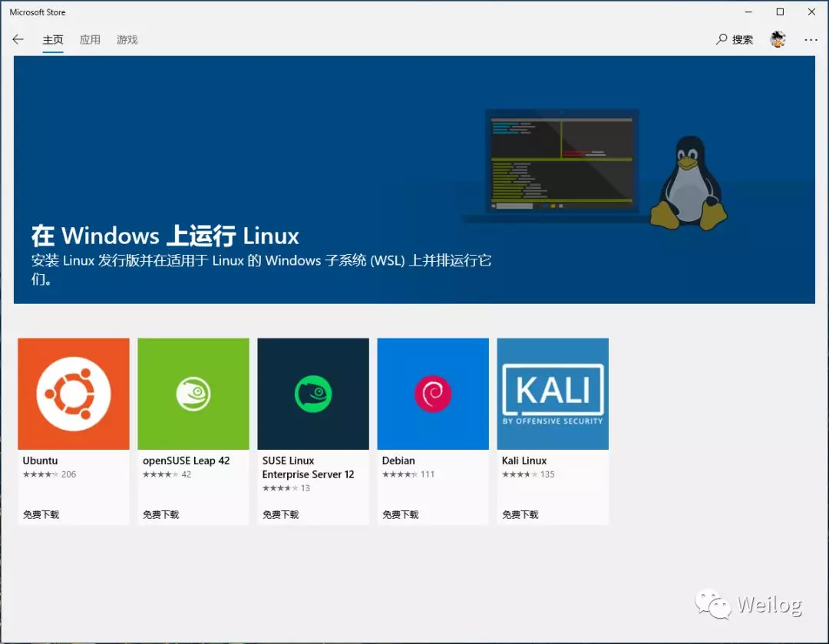This screenshot has height=644, width=829.
Task: Switch to the 应用 tab
Action: 90,40
